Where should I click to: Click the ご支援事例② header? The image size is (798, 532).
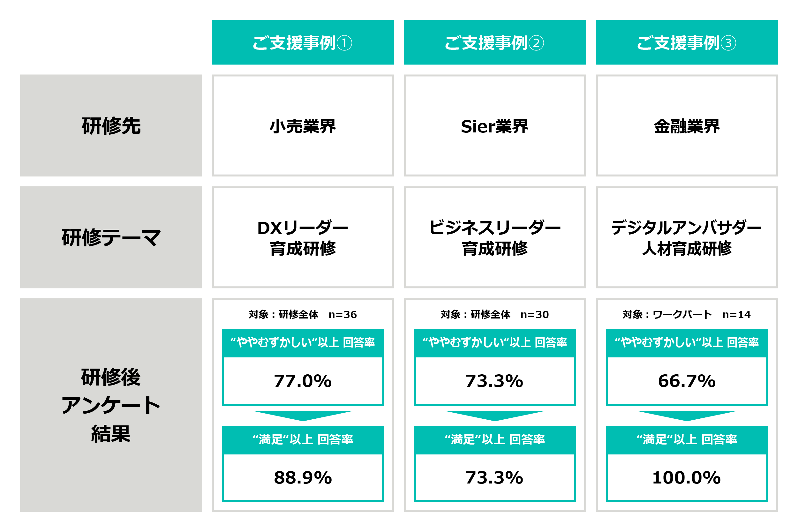[495, 42]
